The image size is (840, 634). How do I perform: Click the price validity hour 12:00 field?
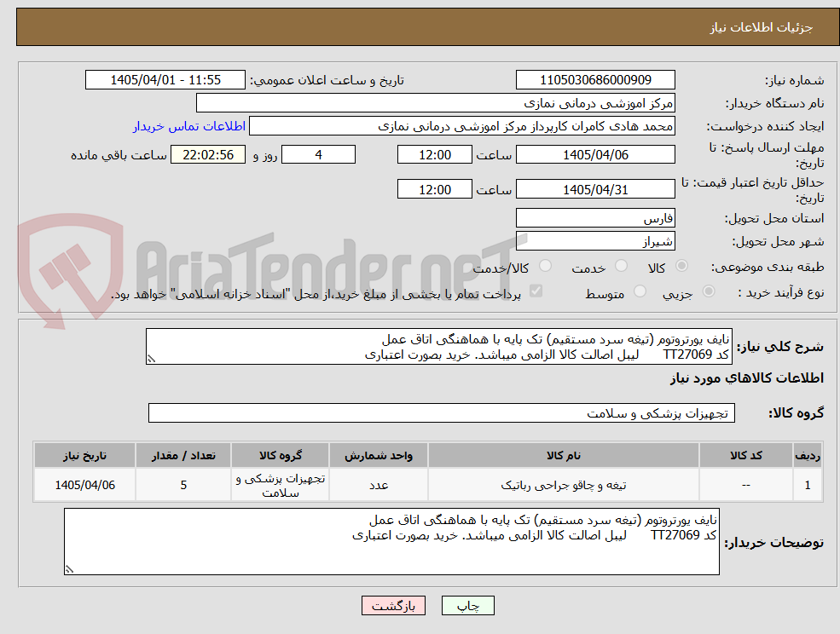click(x=434, y=189)
